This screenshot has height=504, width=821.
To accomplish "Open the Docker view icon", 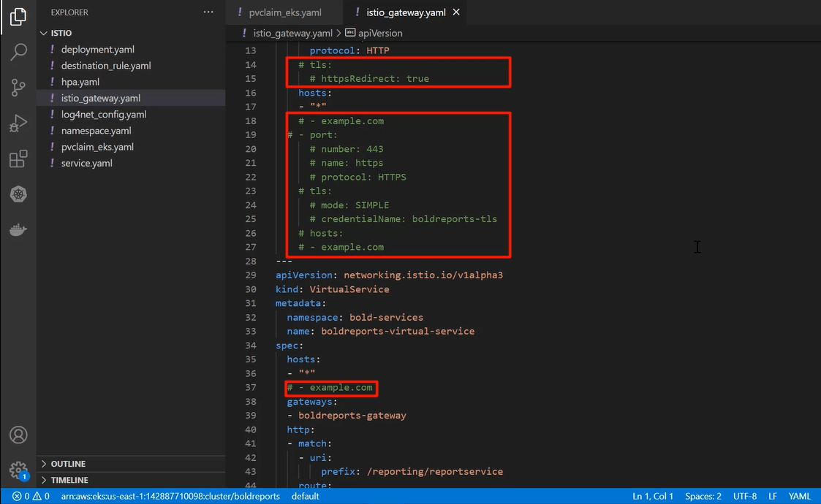I will click(x=18, y=229).
